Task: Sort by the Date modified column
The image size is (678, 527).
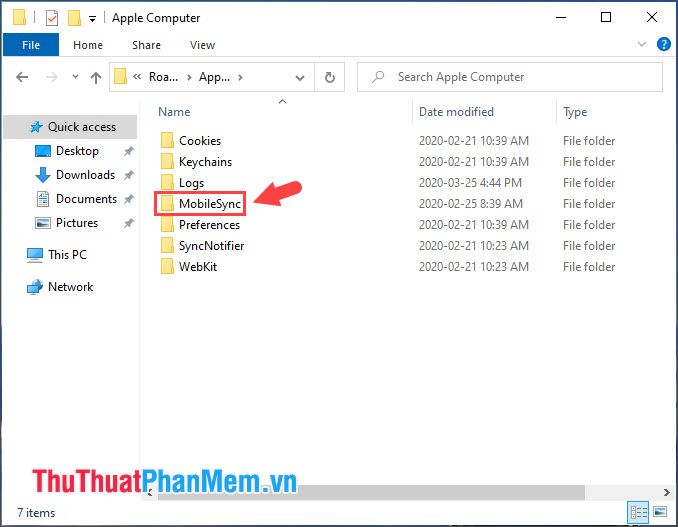Action: pos(456,112)
